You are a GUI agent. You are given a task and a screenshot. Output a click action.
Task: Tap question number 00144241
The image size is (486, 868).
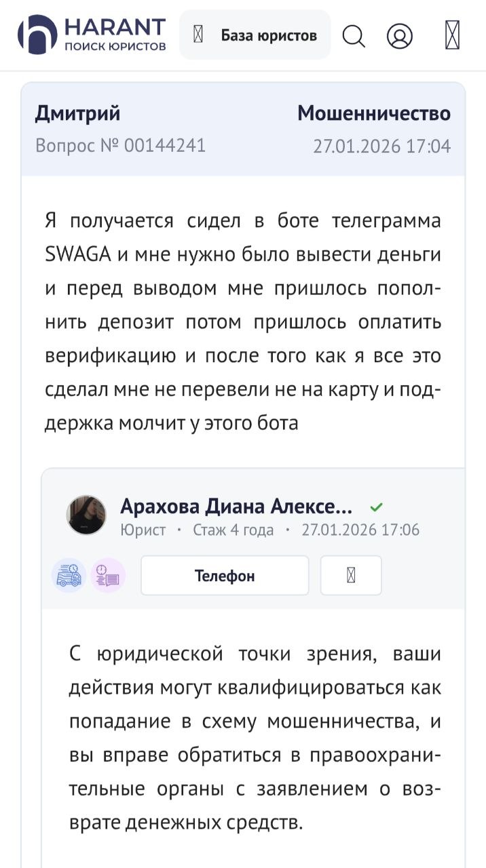click(120, 145)
